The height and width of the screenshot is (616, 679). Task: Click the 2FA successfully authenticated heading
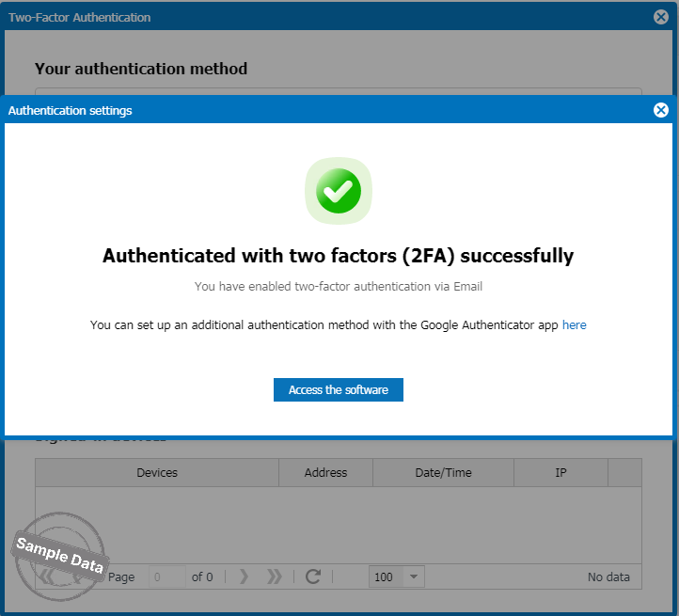point(339,256)
